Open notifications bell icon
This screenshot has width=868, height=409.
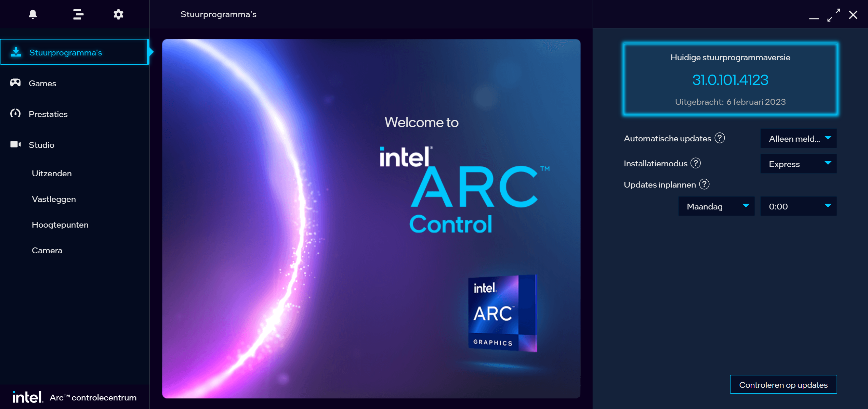click(33, 14)
